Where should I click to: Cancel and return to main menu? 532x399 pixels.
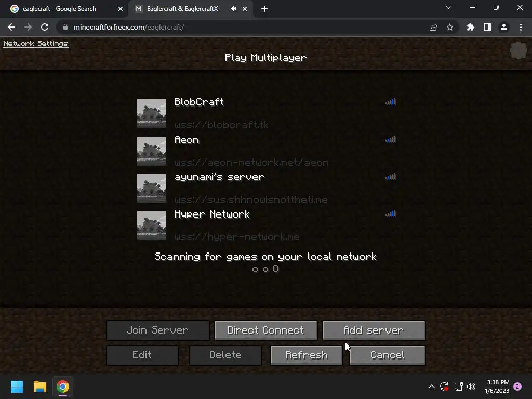click(x=388, y=355)
